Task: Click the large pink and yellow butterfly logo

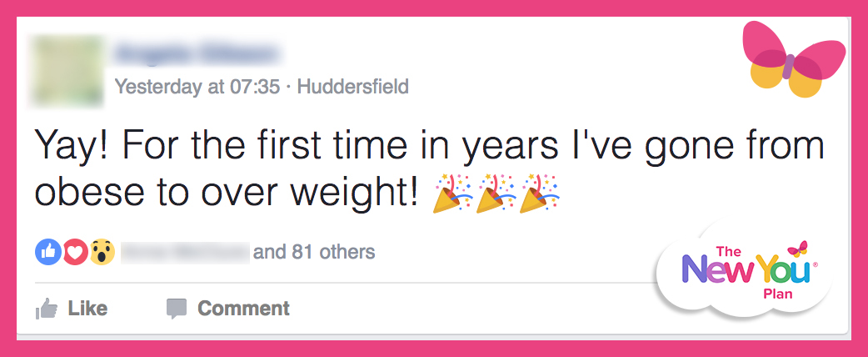Action: pyautogui.click(x=794, y=59)
